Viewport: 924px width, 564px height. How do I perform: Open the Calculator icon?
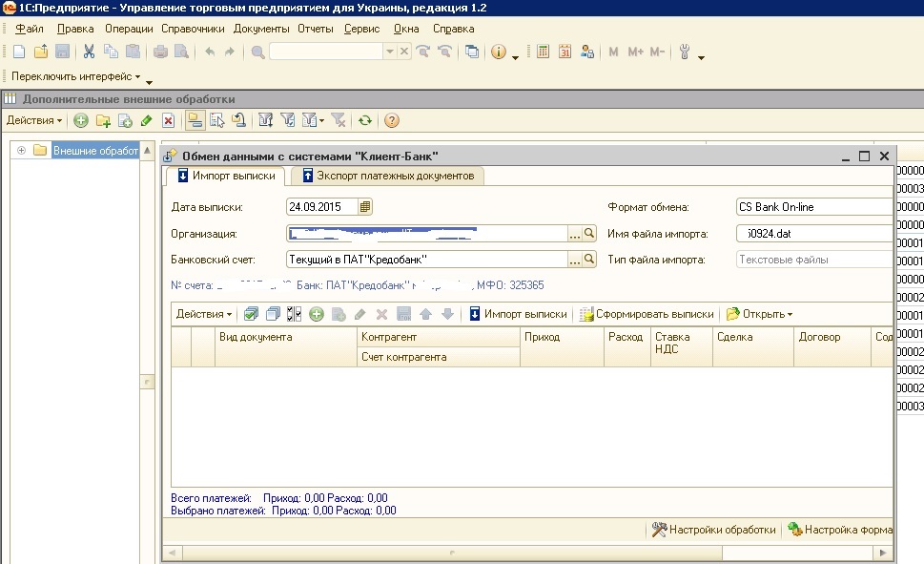tap(544, 52)
